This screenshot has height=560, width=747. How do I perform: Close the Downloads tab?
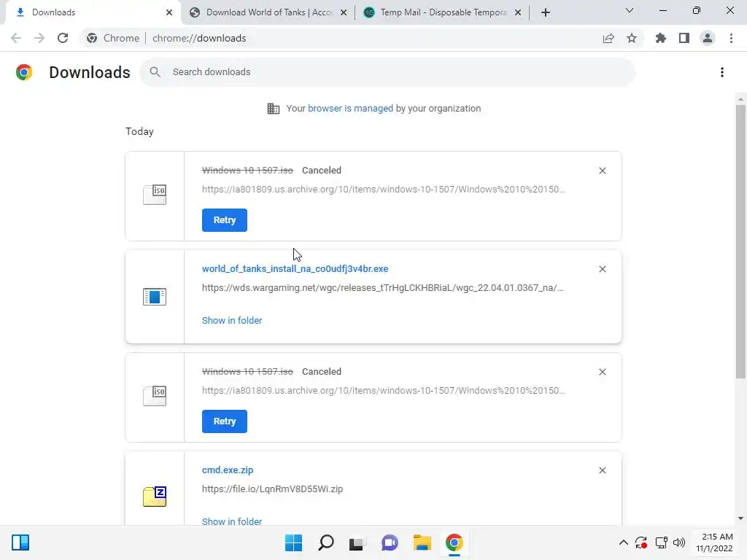[169, 13]
